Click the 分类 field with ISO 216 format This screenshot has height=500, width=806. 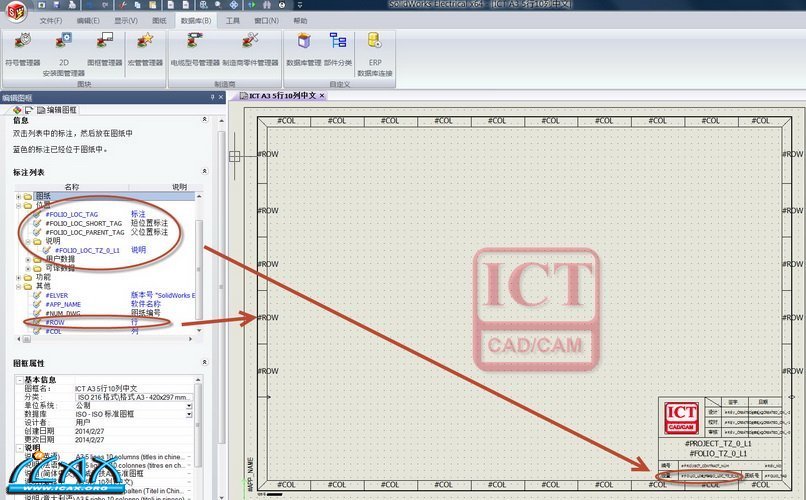pyautogui.click(x=134, y=397)
